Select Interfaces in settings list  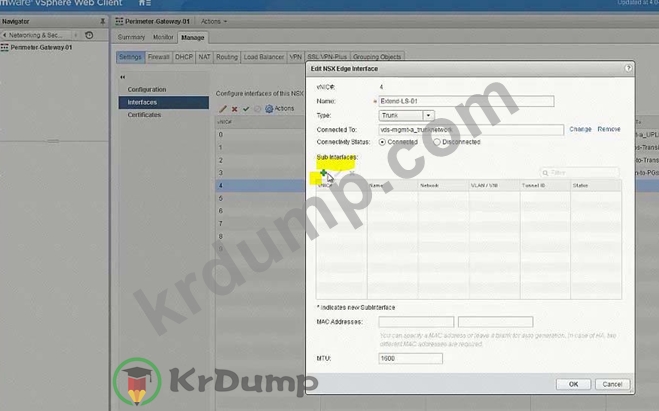[163, 102]
